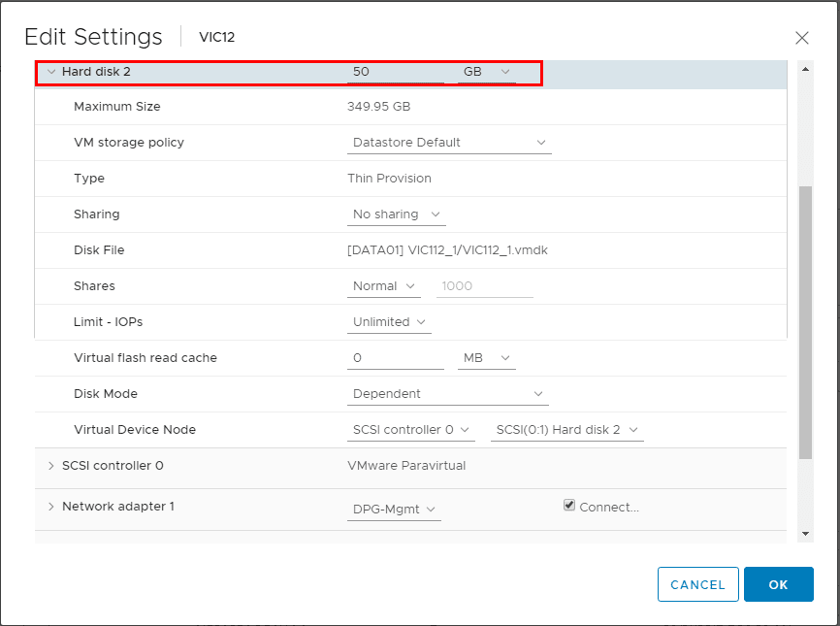
Task: Open flash read cache MB unit dropdown
Action: (487, 358)
